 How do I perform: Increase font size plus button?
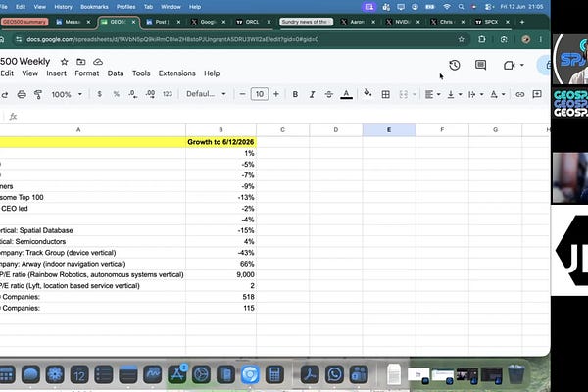(x=276, y=94)
